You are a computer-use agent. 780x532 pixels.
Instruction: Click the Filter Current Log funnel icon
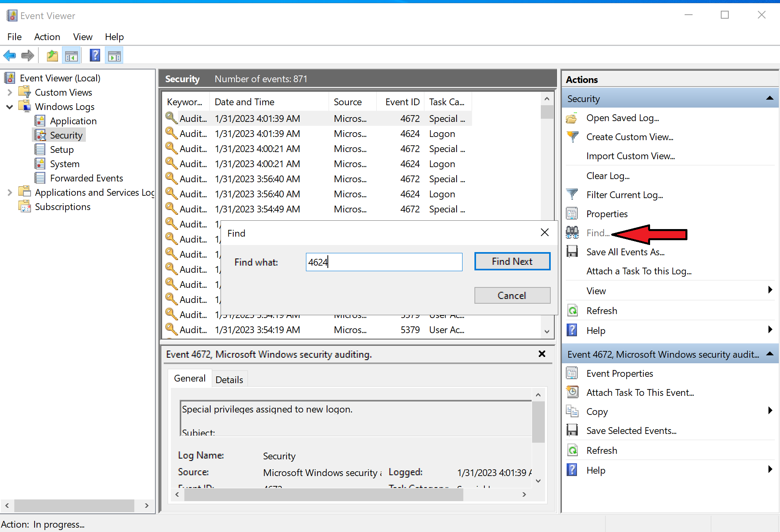click(x=572, y=195)
